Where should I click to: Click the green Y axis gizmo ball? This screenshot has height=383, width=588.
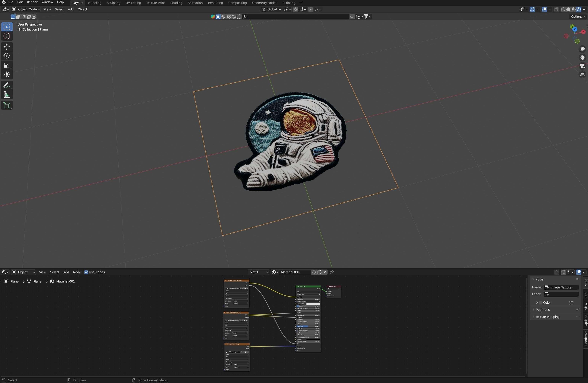(x=572, y=27)
